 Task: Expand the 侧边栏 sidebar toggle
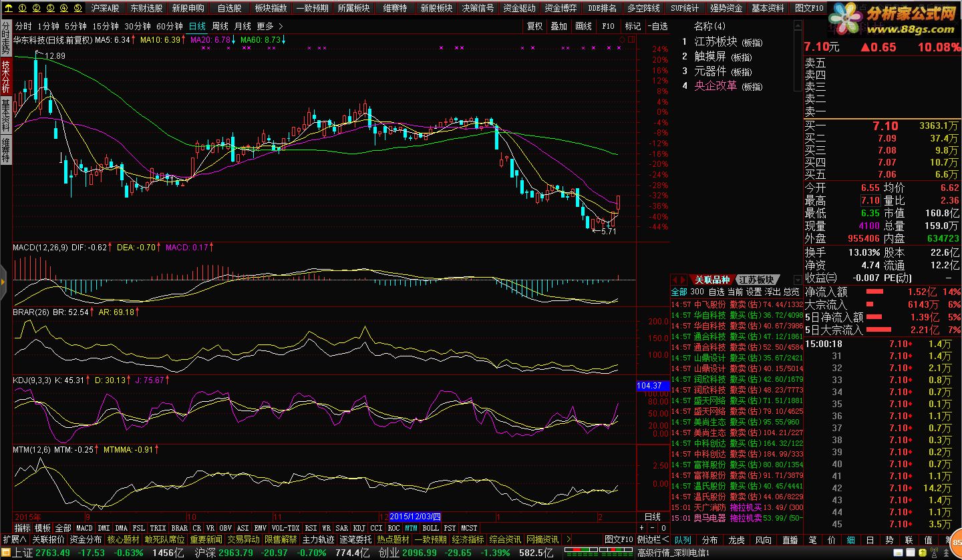653,539
